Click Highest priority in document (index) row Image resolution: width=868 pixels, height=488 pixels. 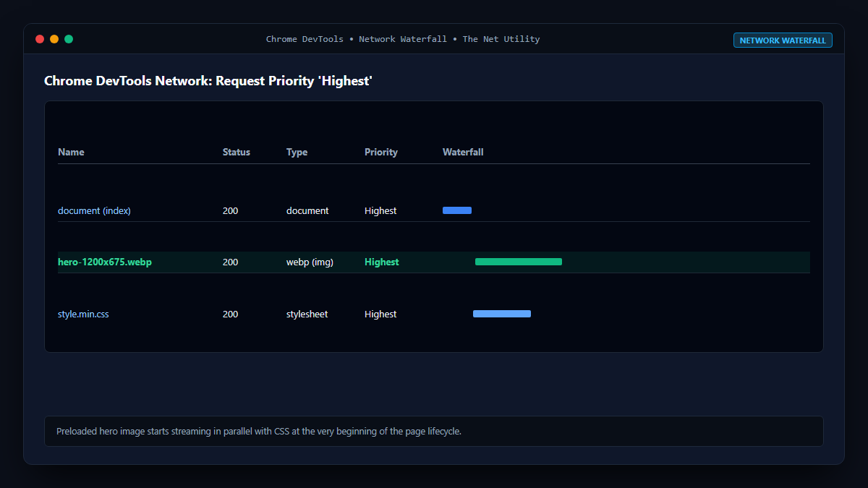380,211
